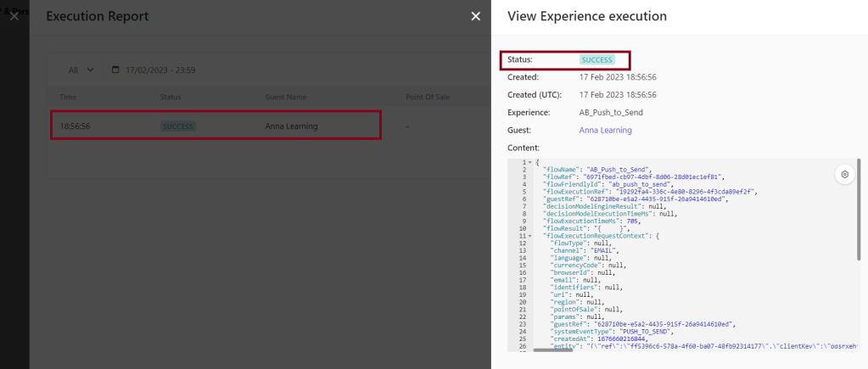Click the calendar icon in date filter

click(116, 70)
